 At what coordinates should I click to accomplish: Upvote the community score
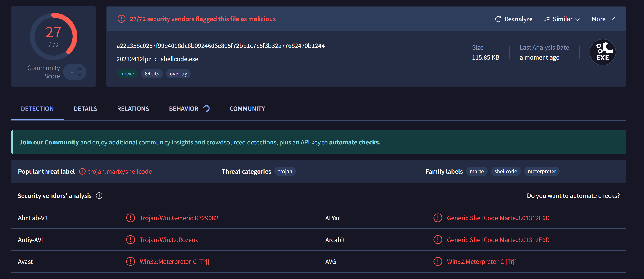point(80,69)
